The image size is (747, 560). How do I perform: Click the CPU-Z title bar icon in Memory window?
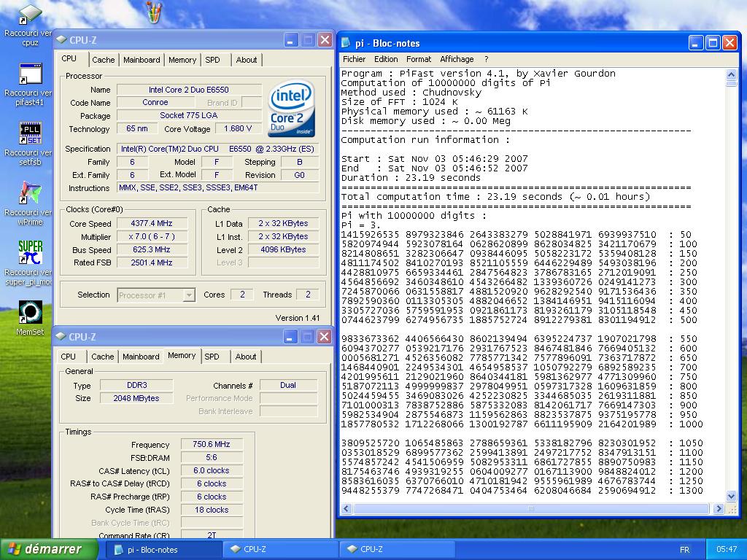point(61,337)
